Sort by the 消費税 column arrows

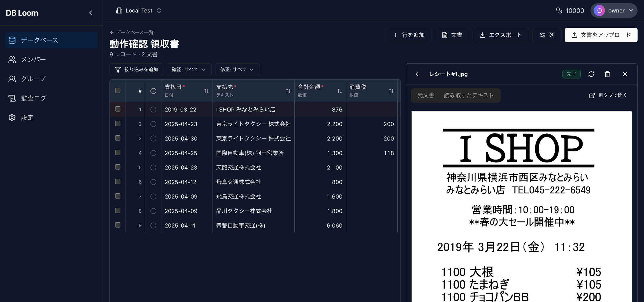[391, 91]
